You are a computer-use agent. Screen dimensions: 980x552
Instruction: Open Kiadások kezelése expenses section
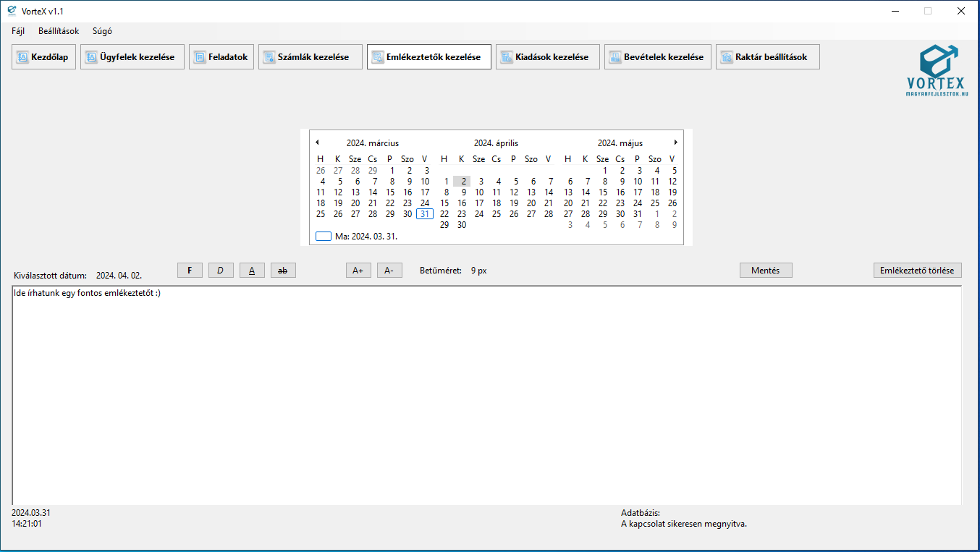547,57
